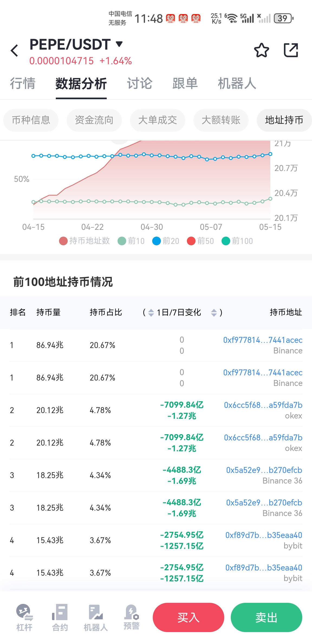Select the 大单成交 chip
The image size is (312, 644).
(x=158, y=120)
